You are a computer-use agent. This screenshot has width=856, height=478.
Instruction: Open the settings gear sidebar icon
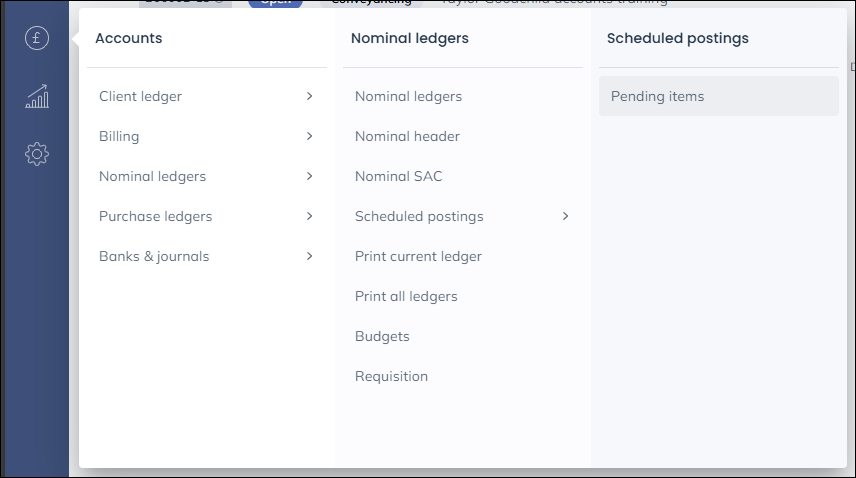pyautogui.click(x=37, y=154)
